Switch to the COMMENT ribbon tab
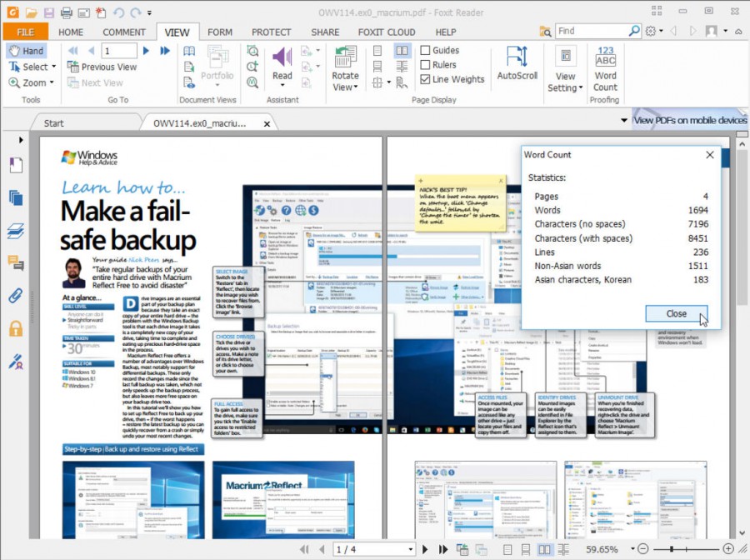The image size is (750, 560). click(x=124, y=32)
